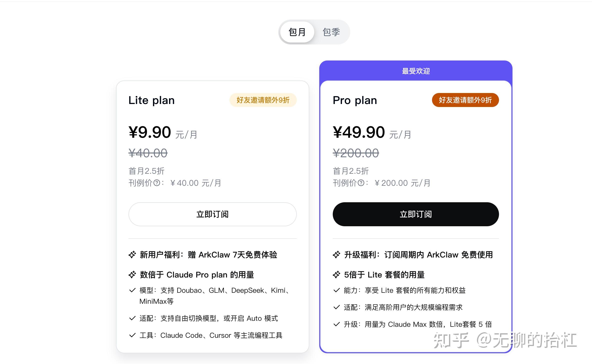Screen dimensions: 592x364
Task: Click Lite plan 好友邀请额外9折 badge
Action: [263, 100]
